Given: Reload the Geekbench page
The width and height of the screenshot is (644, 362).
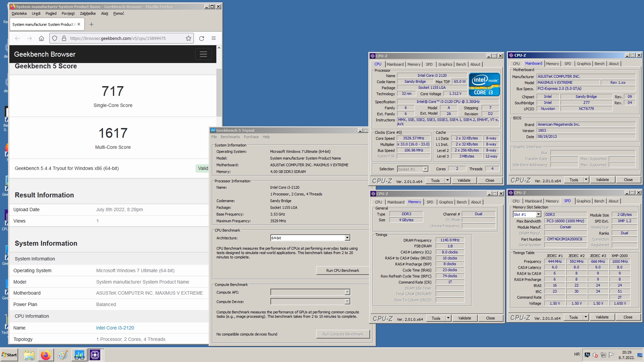Looking at the screenshot, I should pos(202,38).
